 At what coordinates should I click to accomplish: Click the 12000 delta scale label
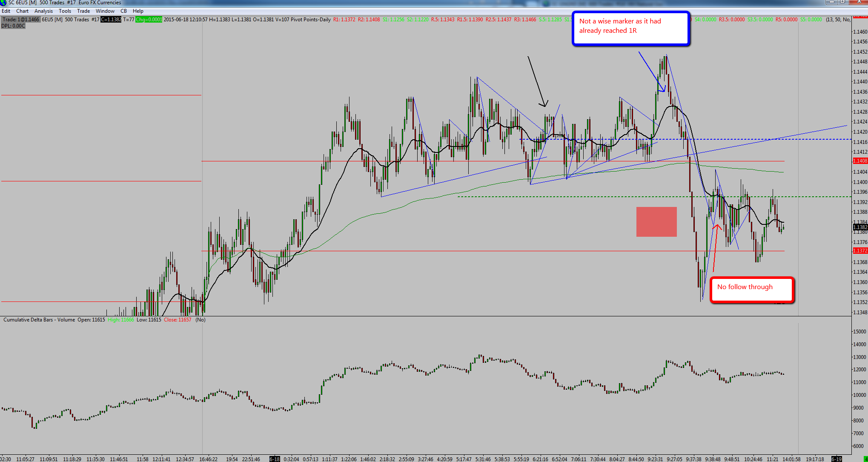tap(859, 370)
